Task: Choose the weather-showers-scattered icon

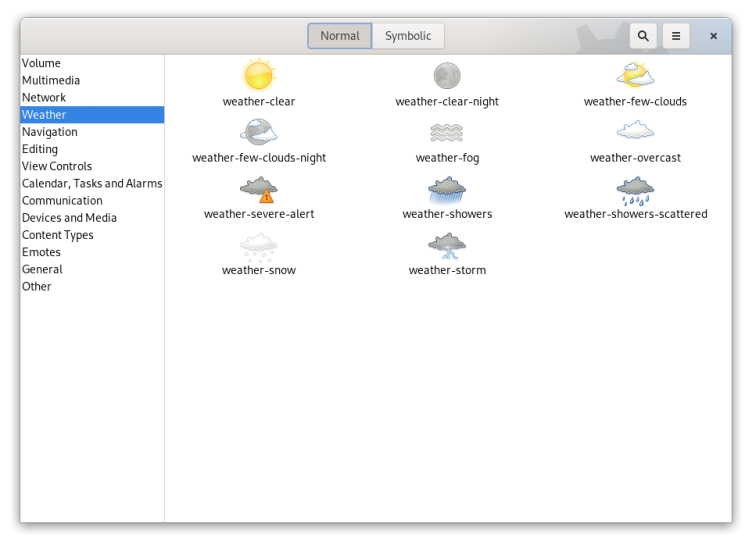Action: click(x=635, y=188)
